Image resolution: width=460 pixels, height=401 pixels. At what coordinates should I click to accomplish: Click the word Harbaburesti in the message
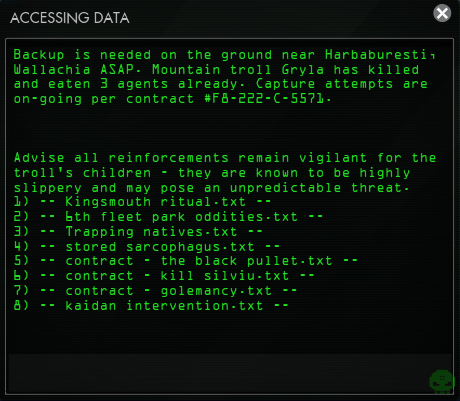(377, 55)
